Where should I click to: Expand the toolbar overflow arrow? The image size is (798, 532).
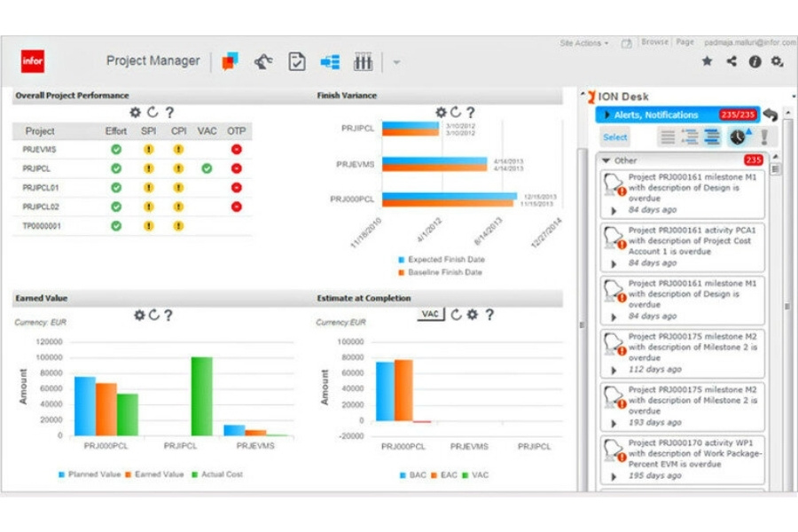point(396,63)
